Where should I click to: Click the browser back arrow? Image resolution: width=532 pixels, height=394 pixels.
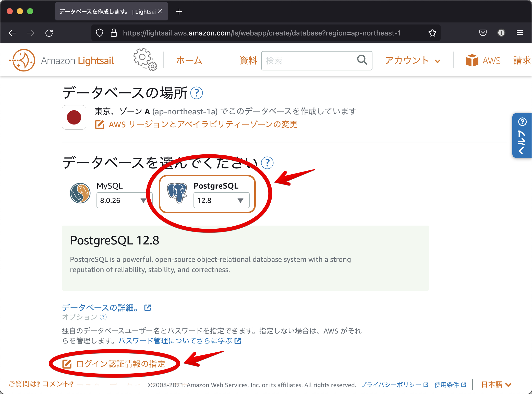pyautogui.click(x=12, y=33)
